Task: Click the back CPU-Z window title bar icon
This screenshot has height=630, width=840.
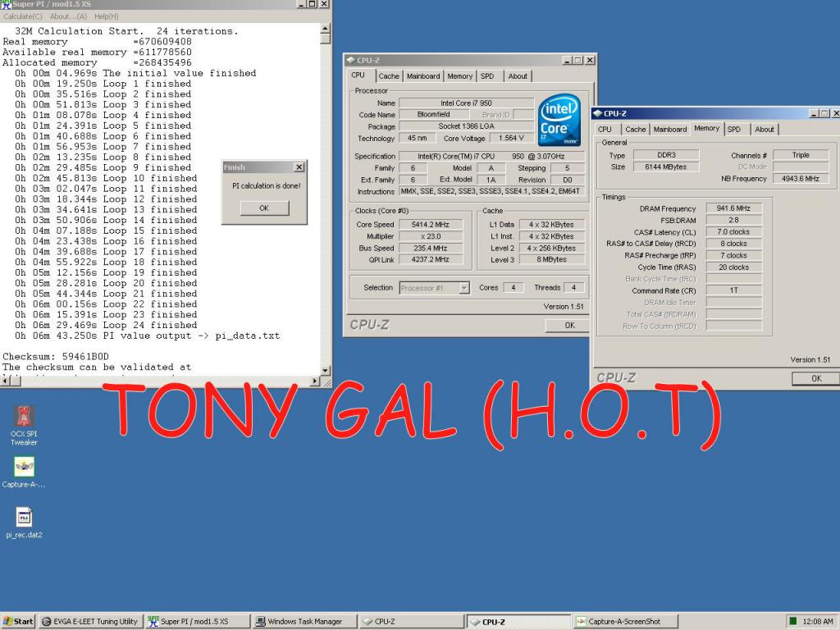Action: point(351,60)
